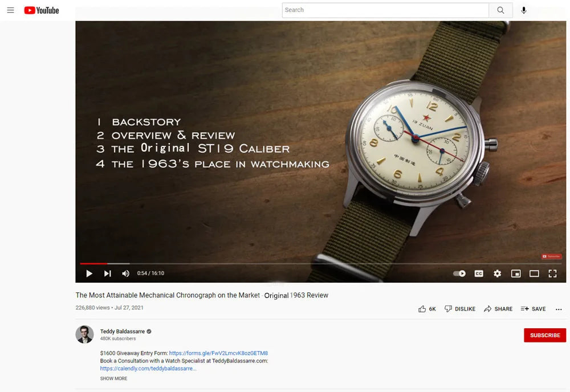Enter theater mode

point(534,273)
